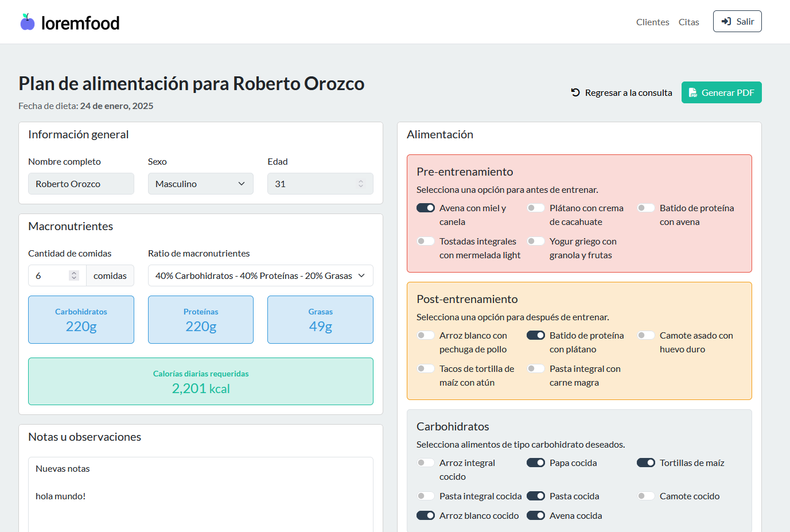The width and height of the screenshot is (790, 532).
Task: Click the loremfood apple logo icon
Action: [28, 22]
